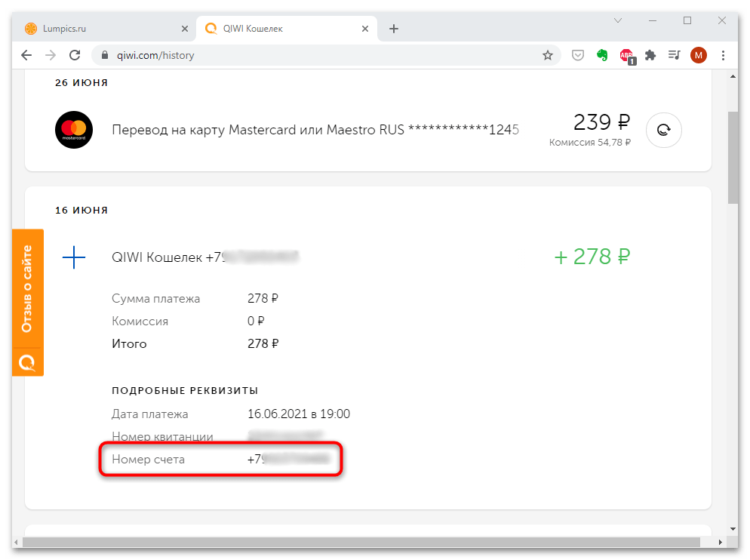
Task: Go back to previous page
Action: click(26, 55)
